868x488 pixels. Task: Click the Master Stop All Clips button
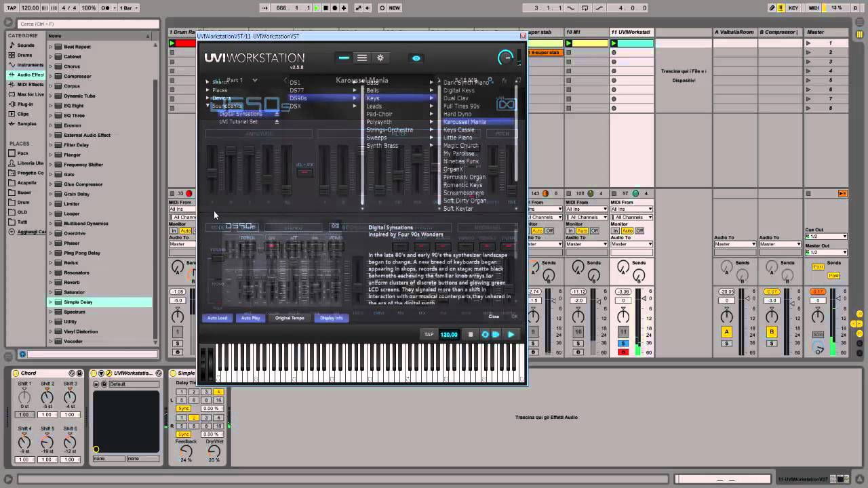point(808,194)
